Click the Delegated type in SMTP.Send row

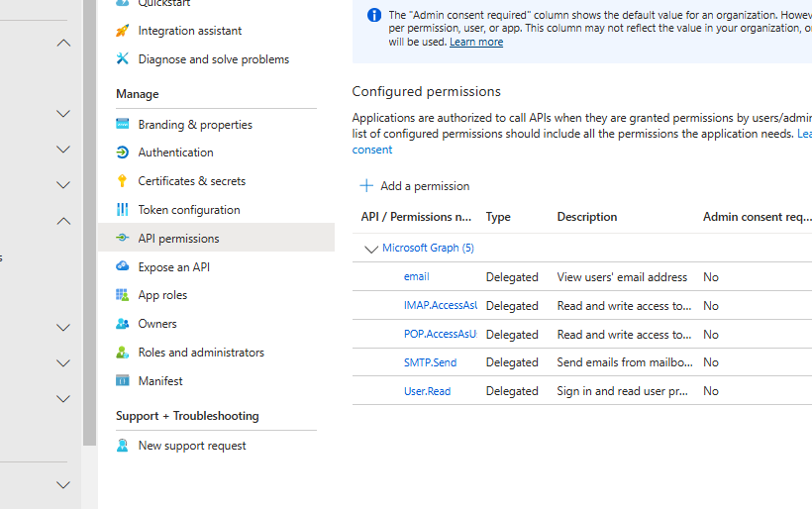pos(512,362)
